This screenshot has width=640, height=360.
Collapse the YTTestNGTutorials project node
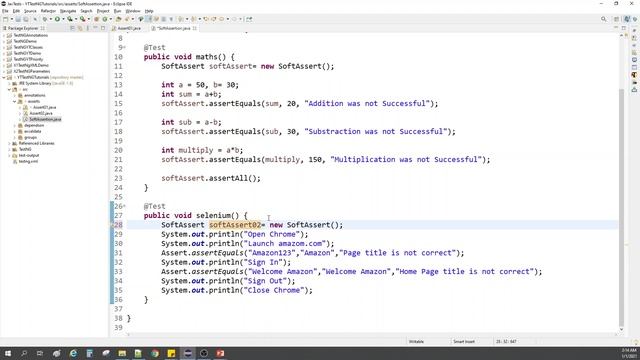[x=4, y=77]
